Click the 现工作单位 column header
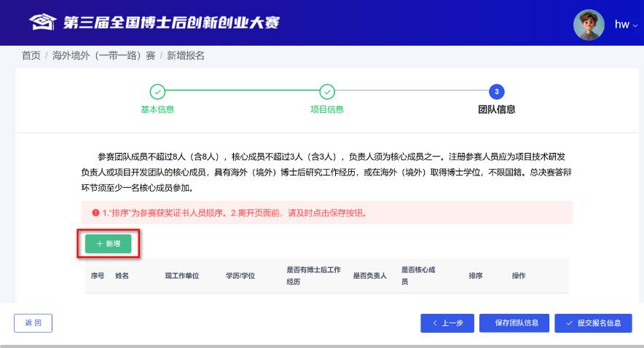 click(182, 276)
